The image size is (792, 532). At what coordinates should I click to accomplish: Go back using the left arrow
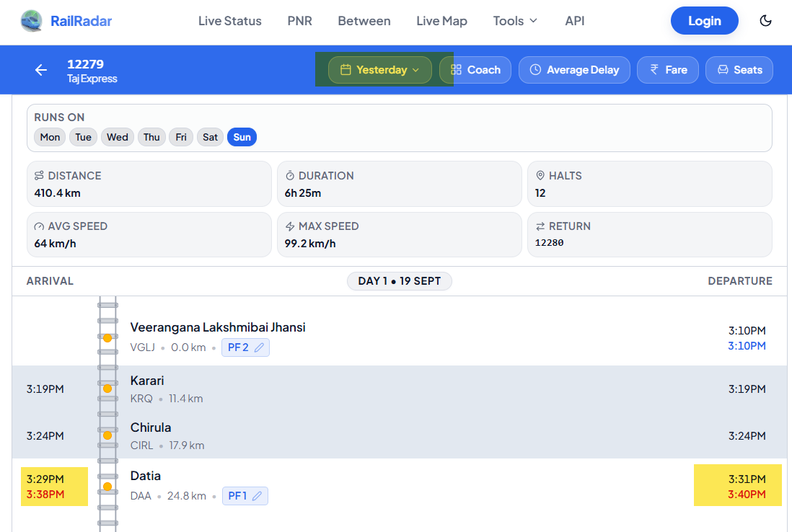pyautogui.click(x=41, y=70)
